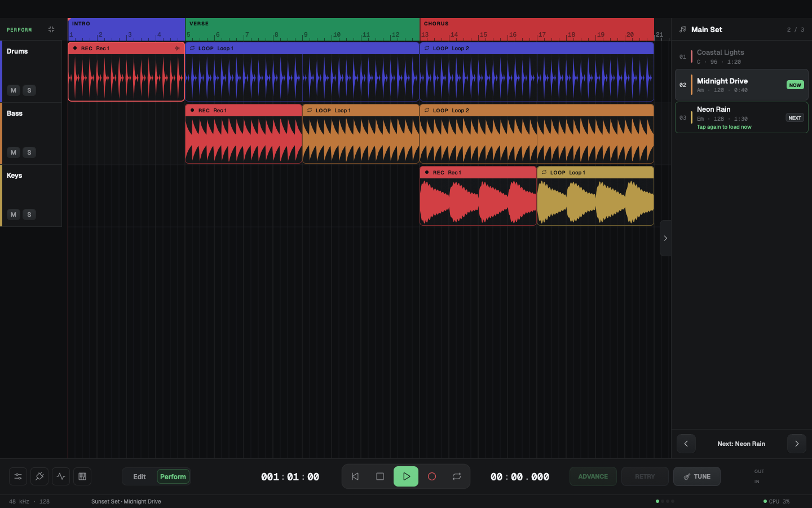Switch to Edit mode tab
The image size is (812, 508).
(140, 476)
